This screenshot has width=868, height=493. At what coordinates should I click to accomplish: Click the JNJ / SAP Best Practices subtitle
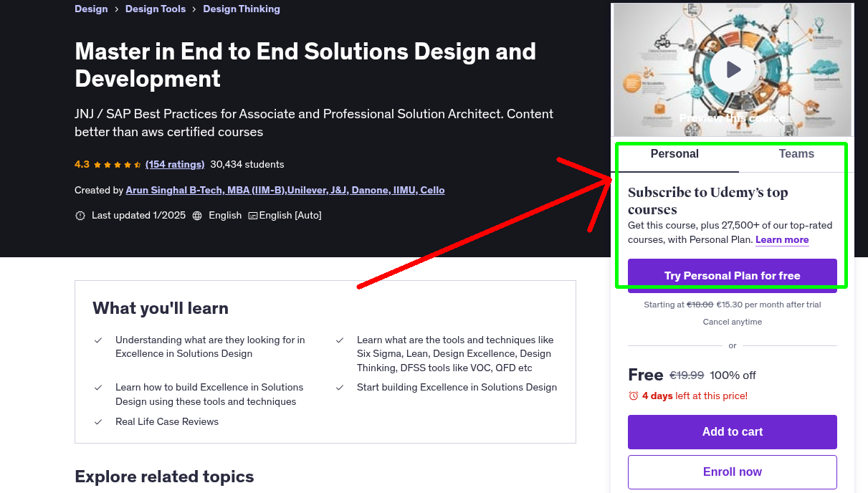[x=314, y=123]
